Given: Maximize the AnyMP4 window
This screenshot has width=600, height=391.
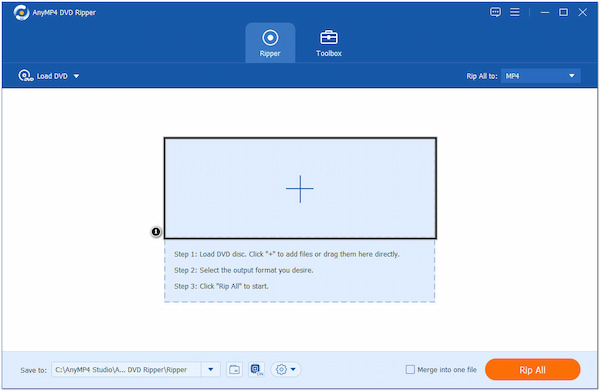Looking at the screenshot, I should [x=563, y=13].
